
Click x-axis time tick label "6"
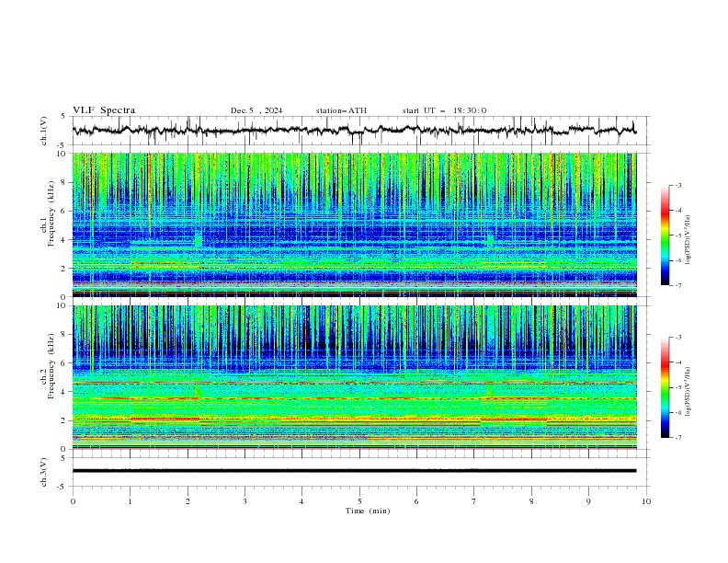[x=416, y=501]
